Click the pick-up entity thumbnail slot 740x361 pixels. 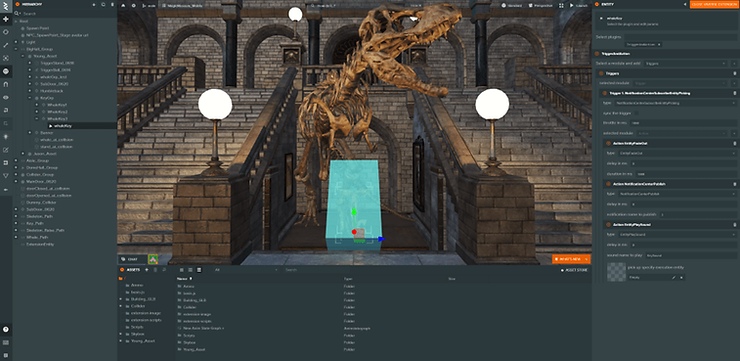pos(616,272)
